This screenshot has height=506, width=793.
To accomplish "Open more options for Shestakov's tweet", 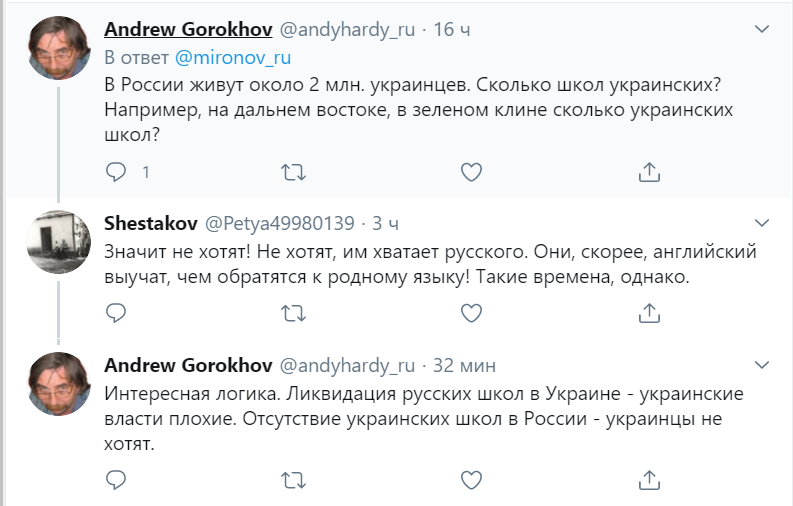I will 762,221.
